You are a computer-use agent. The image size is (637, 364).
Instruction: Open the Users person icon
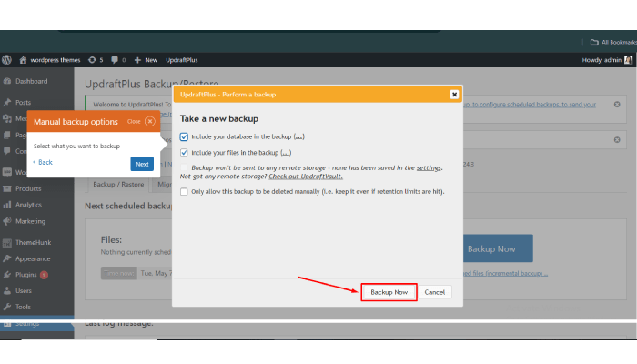tap(7, 291)
